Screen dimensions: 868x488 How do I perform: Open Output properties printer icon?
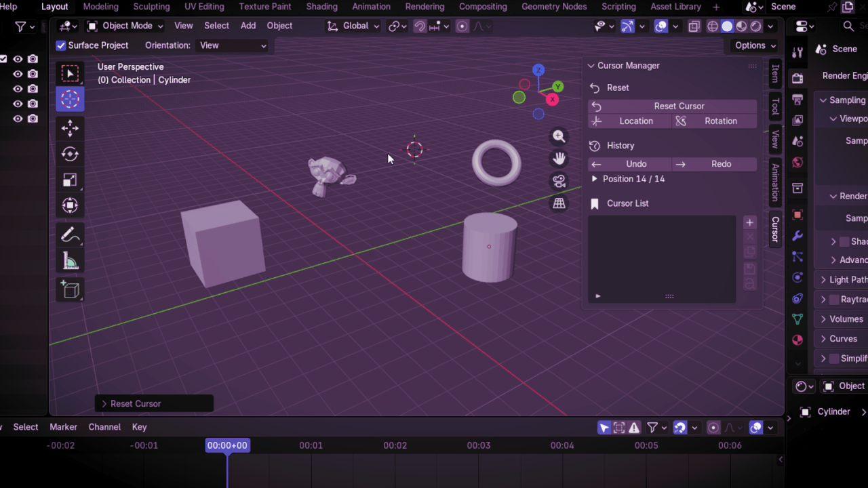click(797, 100)
